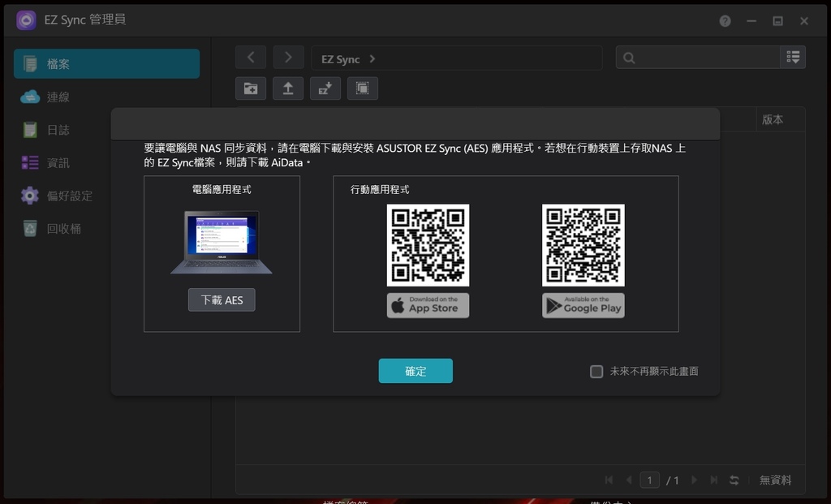
Task: Open the Google Play badge
Action: click(x=583, y=305)
